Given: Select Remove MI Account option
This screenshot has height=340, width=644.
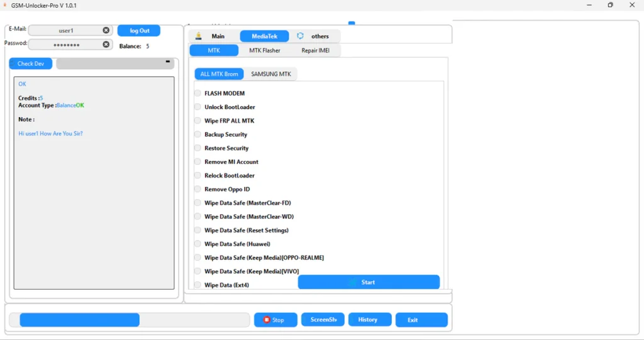Looking at the screenshot, I should pos(197,162).
